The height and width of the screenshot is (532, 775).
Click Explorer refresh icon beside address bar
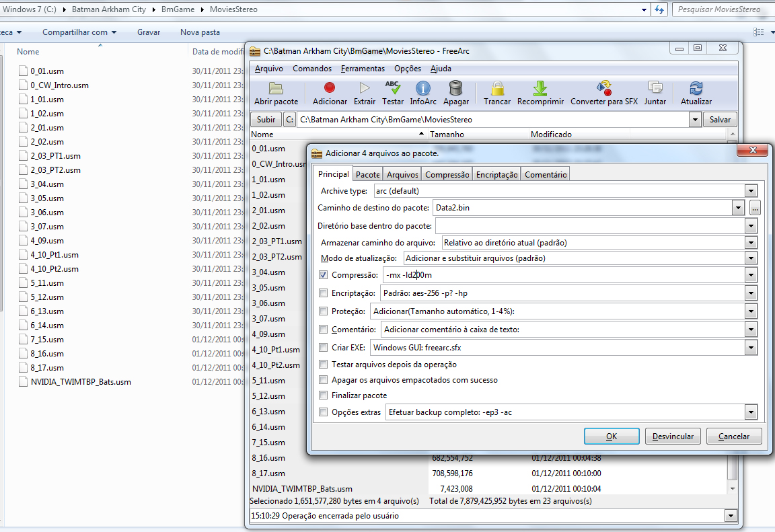click(x=659, y=9)
